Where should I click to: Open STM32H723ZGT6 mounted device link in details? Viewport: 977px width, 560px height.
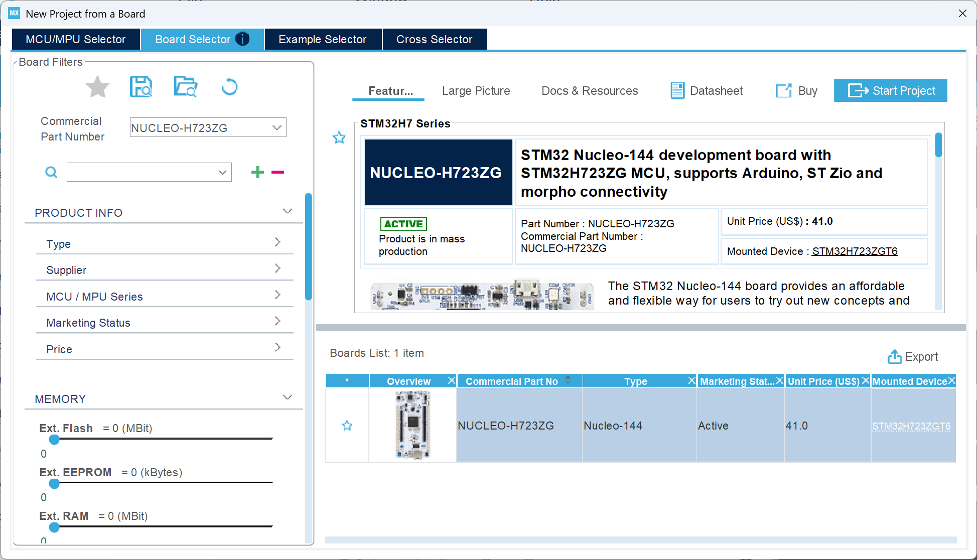pos(855,251)
